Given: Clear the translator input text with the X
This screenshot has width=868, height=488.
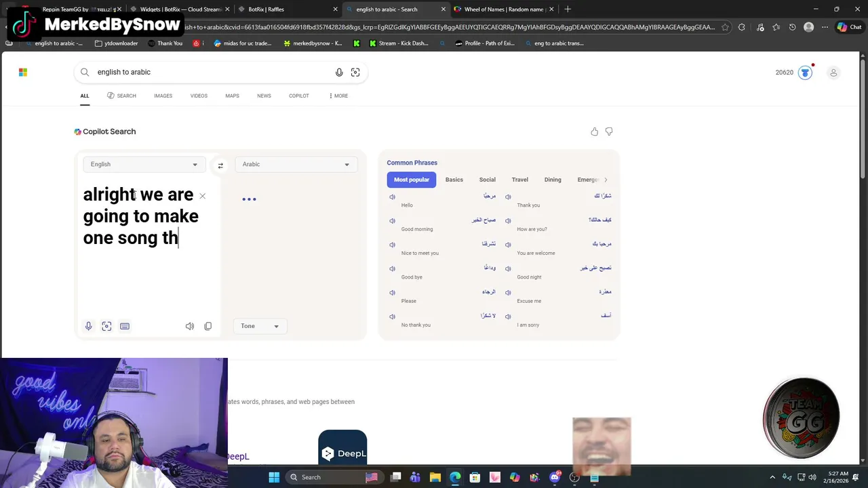Looking at the screenshot, I should point(202,197).
